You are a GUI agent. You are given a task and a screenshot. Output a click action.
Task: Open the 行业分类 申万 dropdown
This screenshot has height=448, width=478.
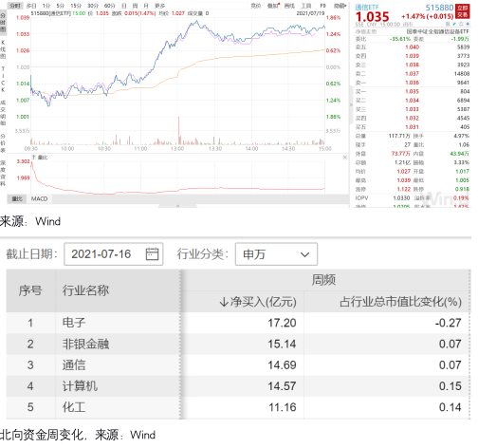276,254
